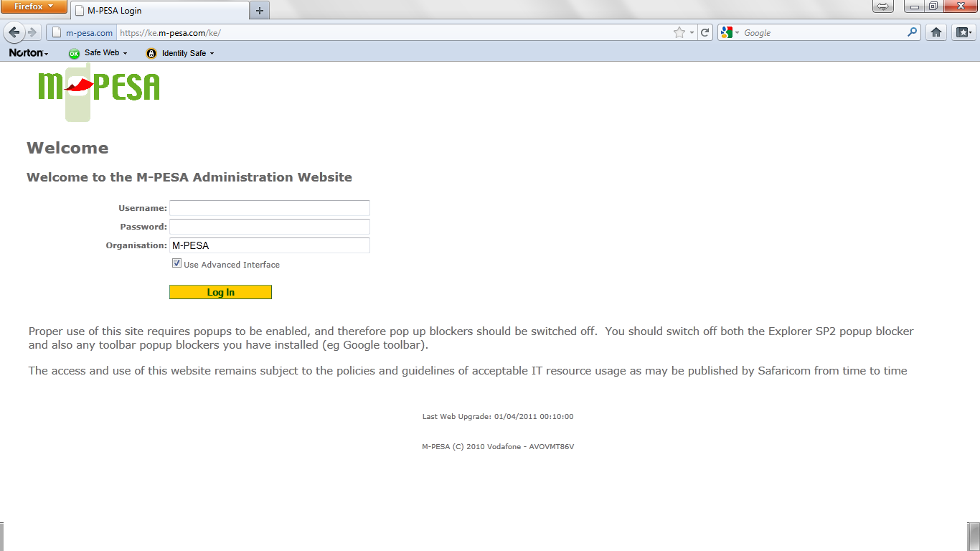Minimize the Firefox window
The width and height of the screenshot is (980, 551).
click(x=913, y=6)
